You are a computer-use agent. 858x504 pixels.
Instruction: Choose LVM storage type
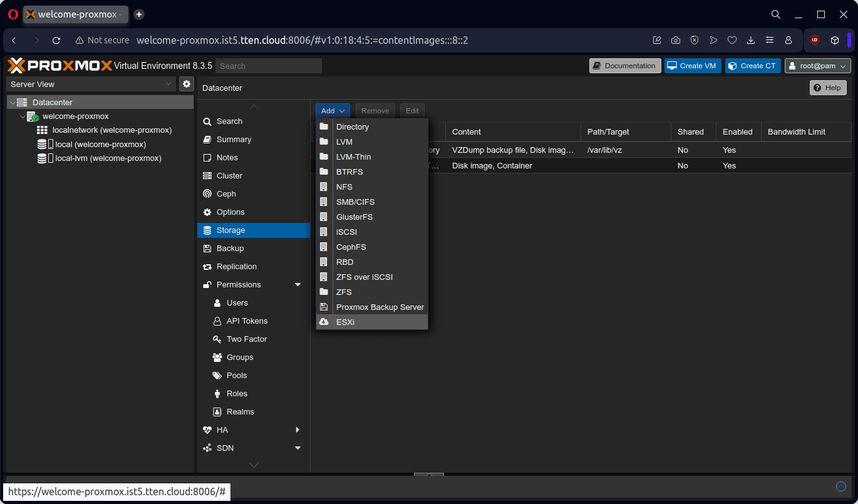pyautogui.click(x=372, y=141)
